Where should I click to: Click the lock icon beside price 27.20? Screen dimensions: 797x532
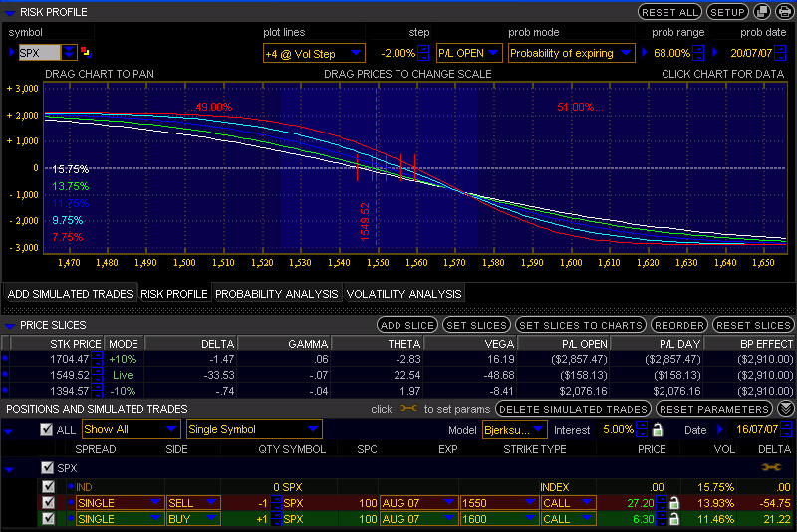click(x=674, y=503)
